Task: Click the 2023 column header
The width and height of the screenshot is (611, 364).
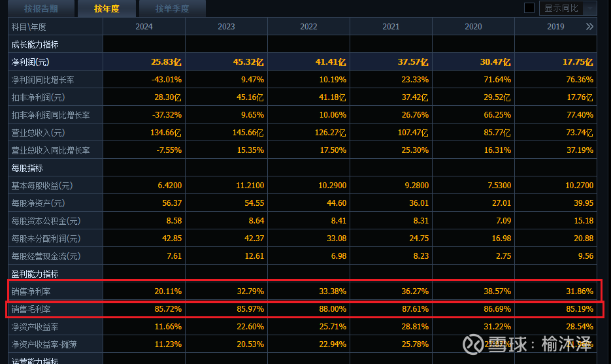Action: click(226, 27)
